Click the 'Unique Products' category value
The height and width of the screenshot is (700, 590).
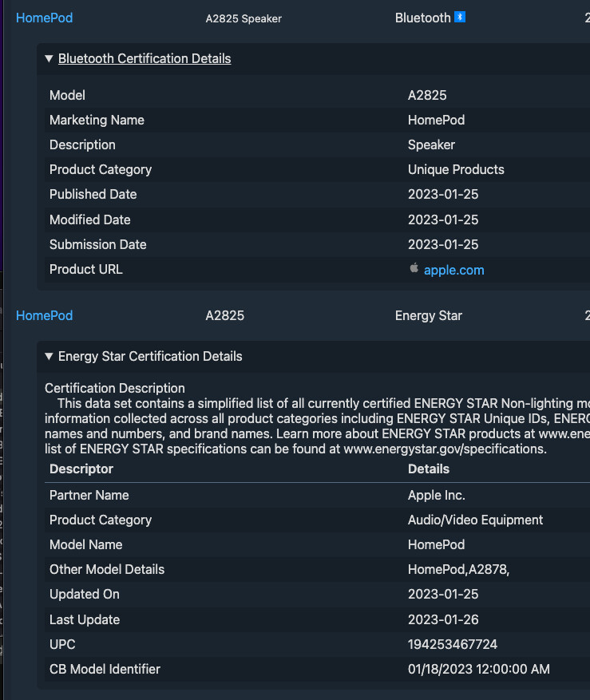(456, 170)
